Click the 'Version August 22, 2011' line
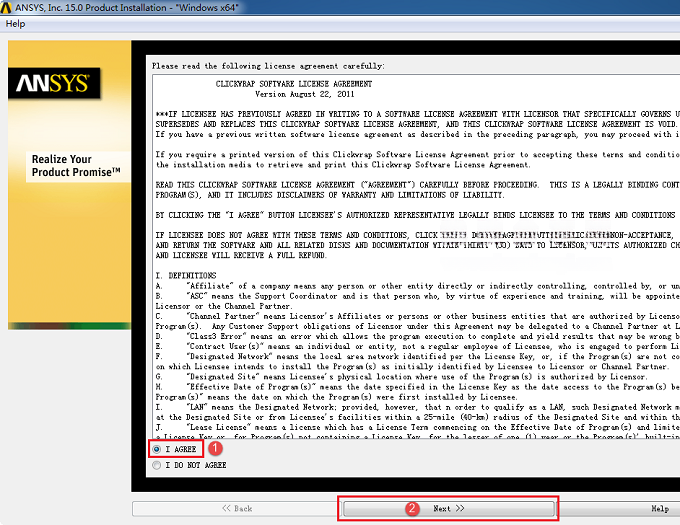Viewport: 680px width, 525px height. pos(304,94)
